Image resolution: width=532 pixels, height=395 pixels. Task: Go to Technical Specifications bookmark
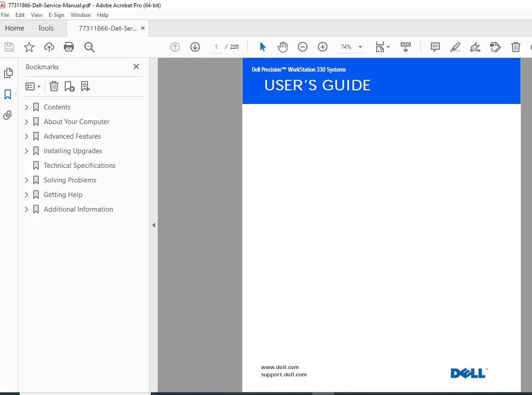click(79, 166)
